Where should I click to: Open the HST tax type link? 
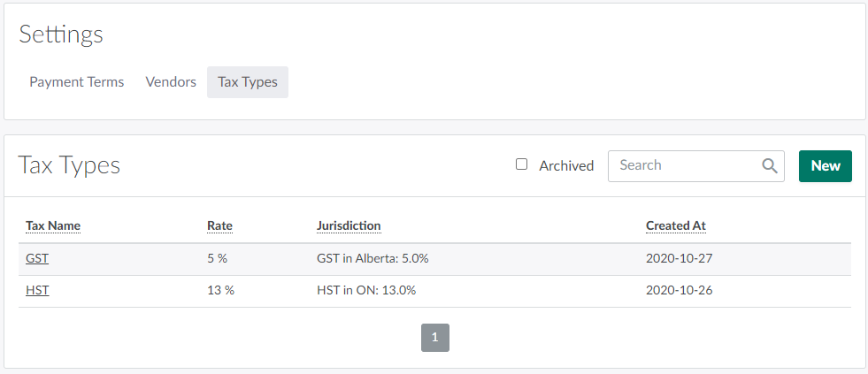click(37, 290)
